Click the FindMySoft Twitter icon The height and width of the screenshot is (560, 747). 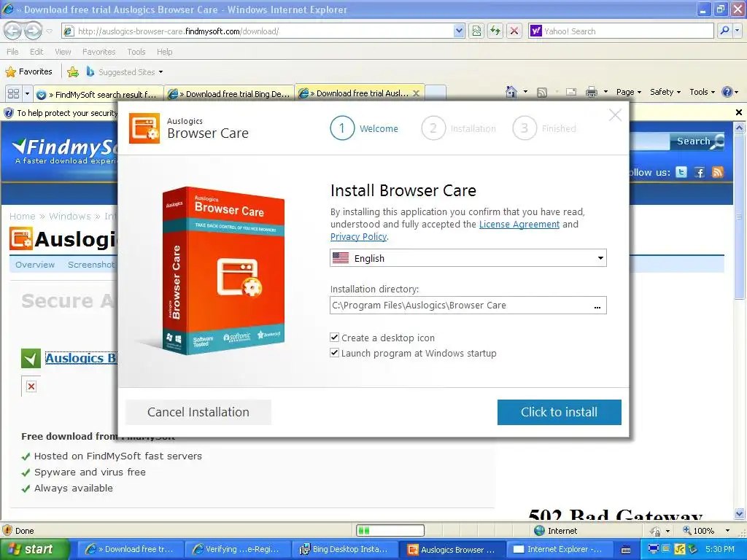pyautogui.click(x=681, y=172)
